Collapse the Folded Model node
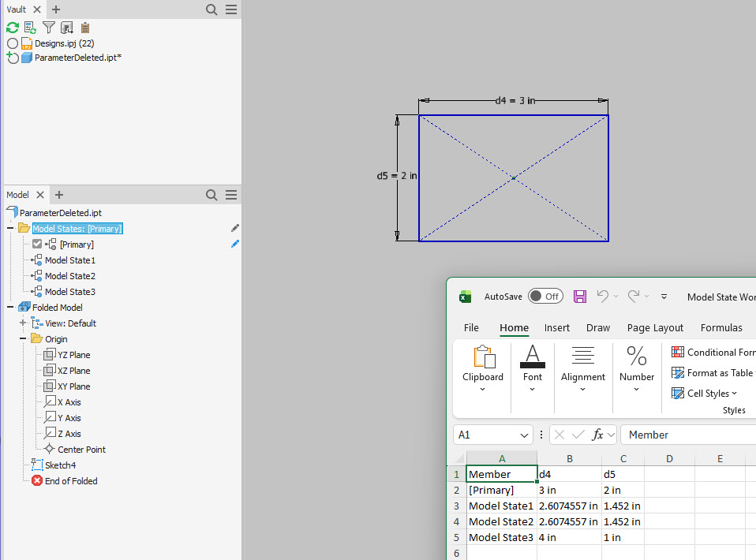This screenshot has height=560, width=756. pos(10,307)
